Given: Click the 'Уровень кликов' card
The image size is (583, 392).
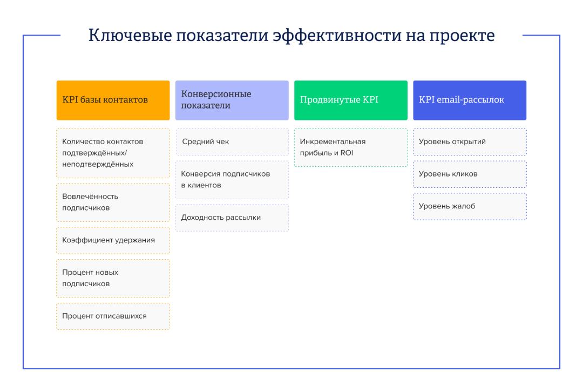Looking at the screenshot, I should (470, 174).
